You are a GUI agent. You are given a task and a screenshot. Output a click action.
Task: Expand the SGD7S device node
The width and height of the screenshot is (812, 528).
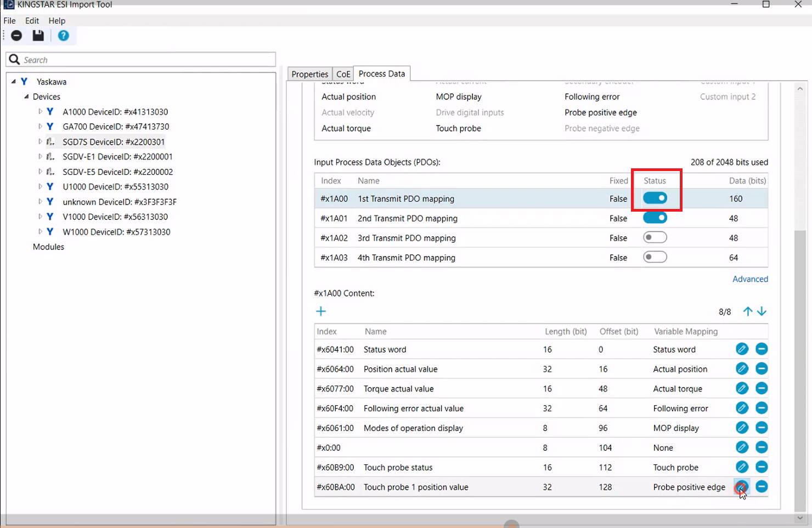40,141
